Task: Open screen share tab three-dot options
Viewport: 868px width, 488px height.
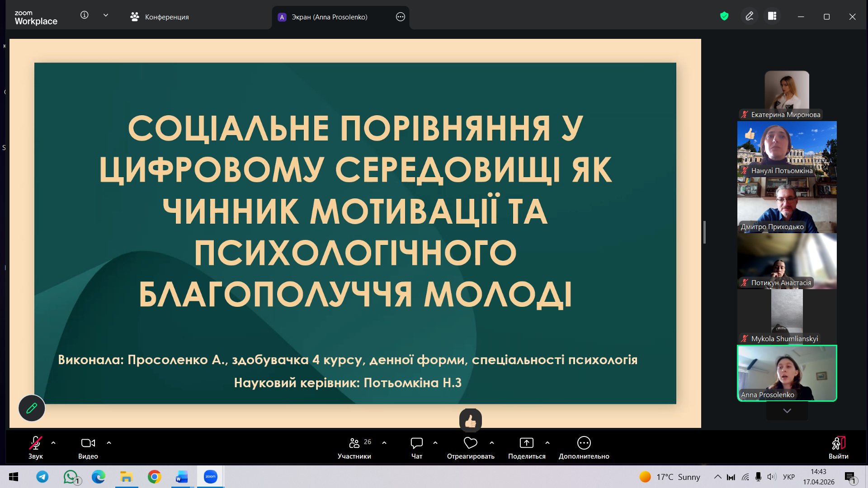Action: (400, 17)
